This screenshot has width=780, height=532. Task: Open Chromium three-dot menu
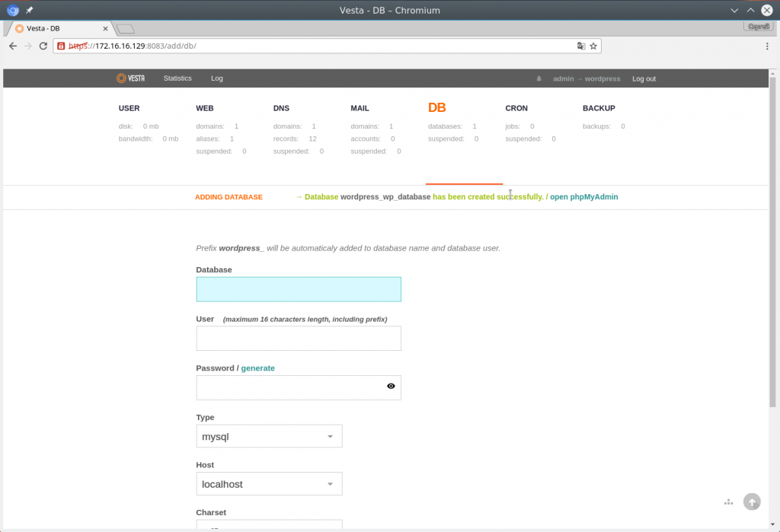(767, 46)
